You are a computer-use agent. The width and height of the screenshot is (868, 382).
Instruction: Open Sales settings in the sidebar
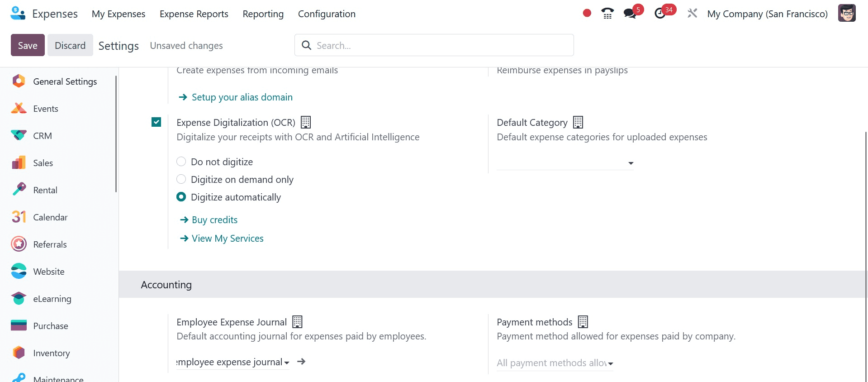click(59, 163)
